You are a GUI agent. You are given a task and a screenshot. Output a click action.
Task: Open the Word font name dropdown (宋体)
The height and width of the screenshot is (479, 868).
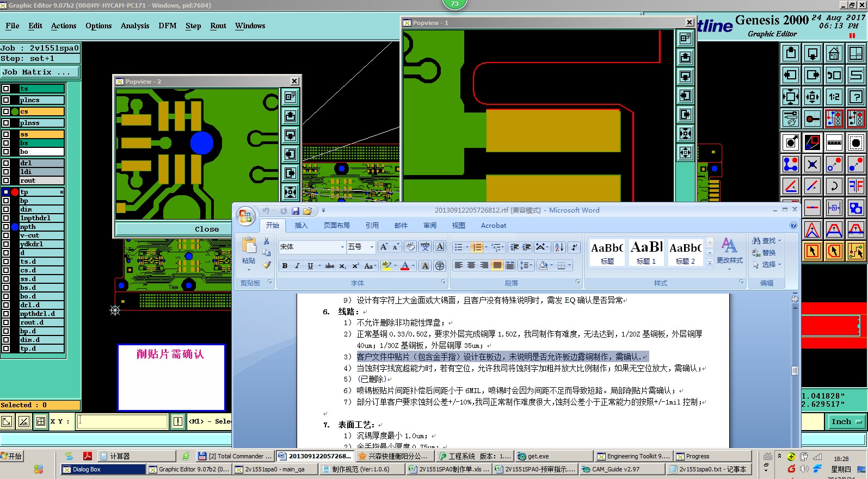pos(342,247)
